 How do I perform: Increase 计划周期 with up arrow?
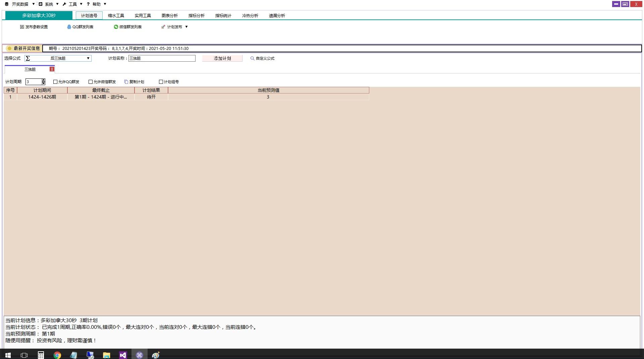click(x=44, y=80)
